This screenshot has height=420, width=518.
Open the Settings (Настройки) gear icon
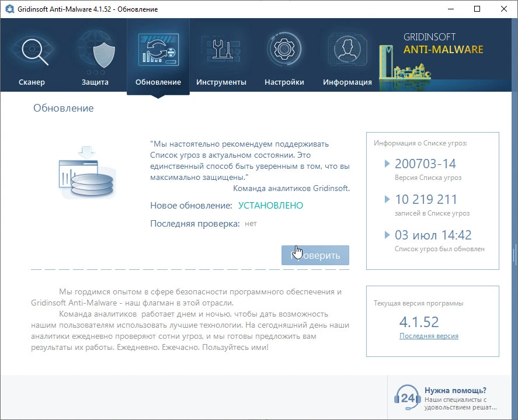coord(284,49)
